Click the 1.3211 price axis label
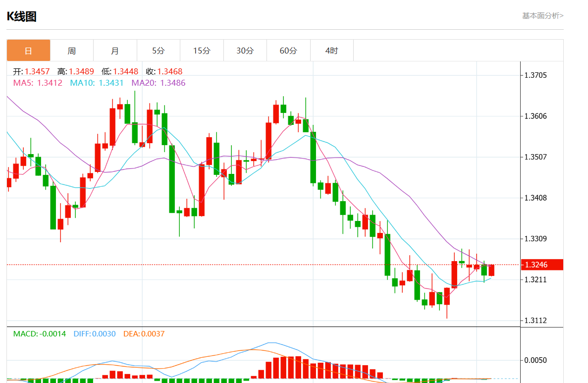This screenshot has width=588, height=383. [x=535, y=280]
